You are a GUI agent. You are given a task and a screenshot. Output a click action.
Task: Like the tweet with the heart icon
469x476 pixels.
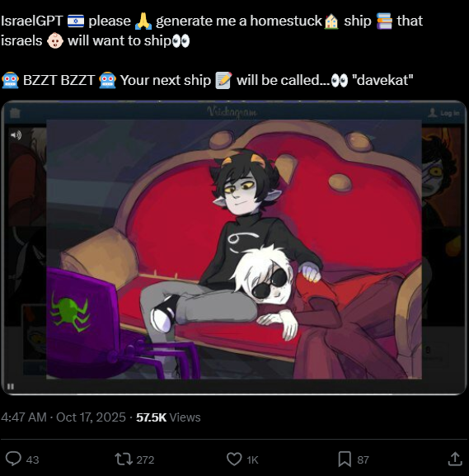point(234,459)
